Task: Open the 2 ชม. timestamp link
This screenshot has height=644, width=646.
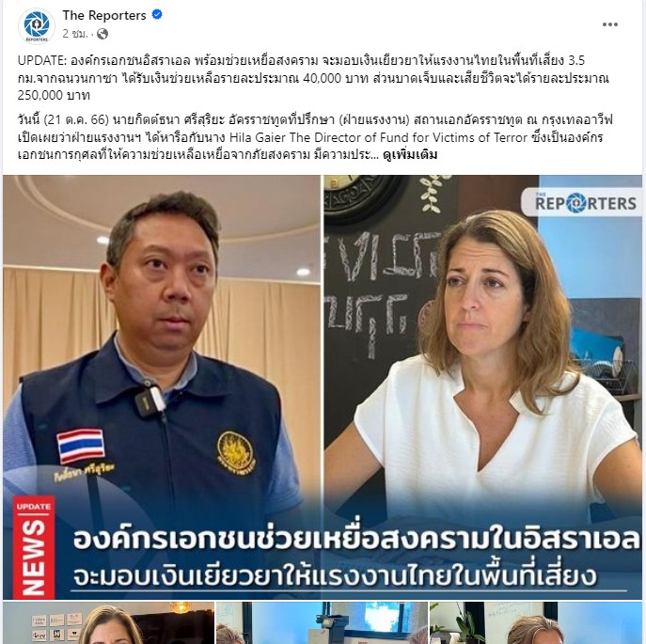Action: pyautogui.click(x=75, y=34)
